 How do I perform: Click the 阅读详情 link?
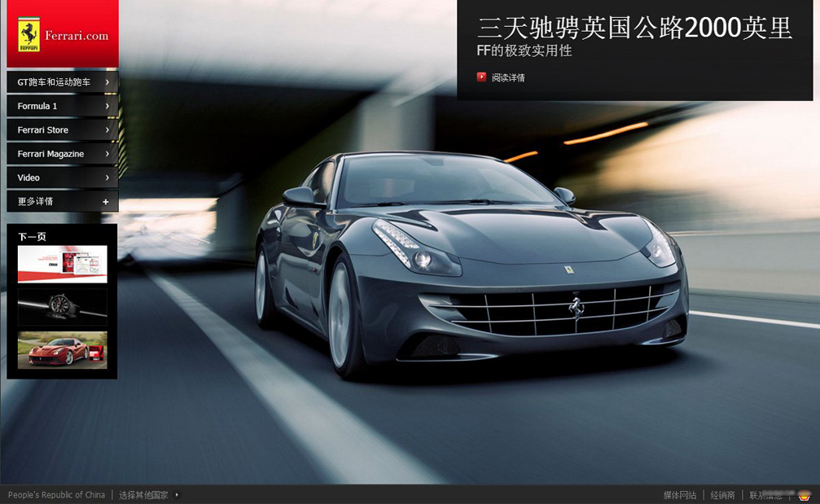point(508,78)
